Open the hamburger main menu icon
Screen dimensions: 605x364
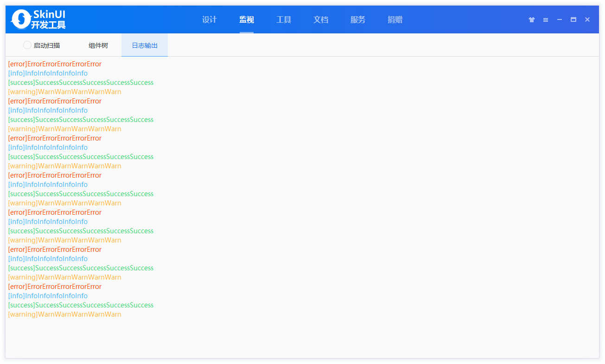click(x=546, y=19)
